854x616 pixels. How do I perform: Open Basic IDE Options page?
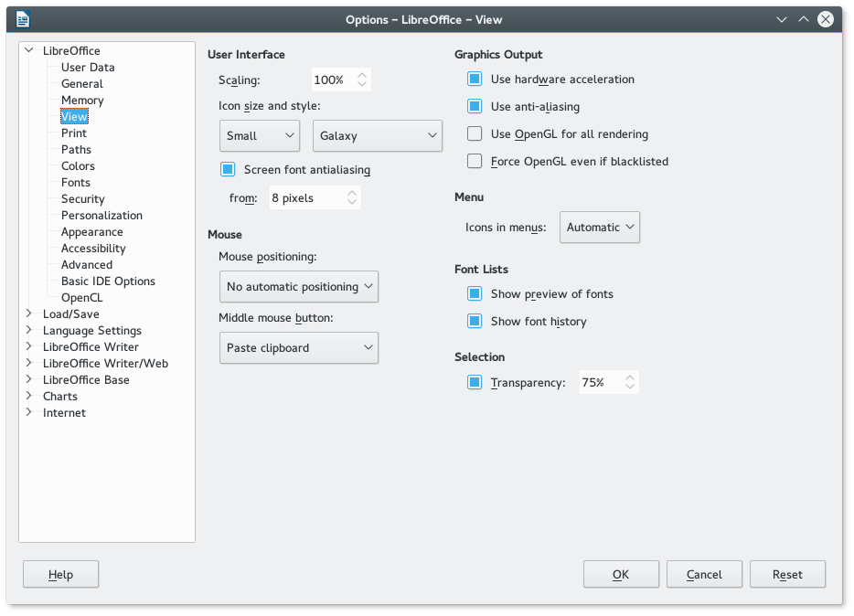[108, 281]
